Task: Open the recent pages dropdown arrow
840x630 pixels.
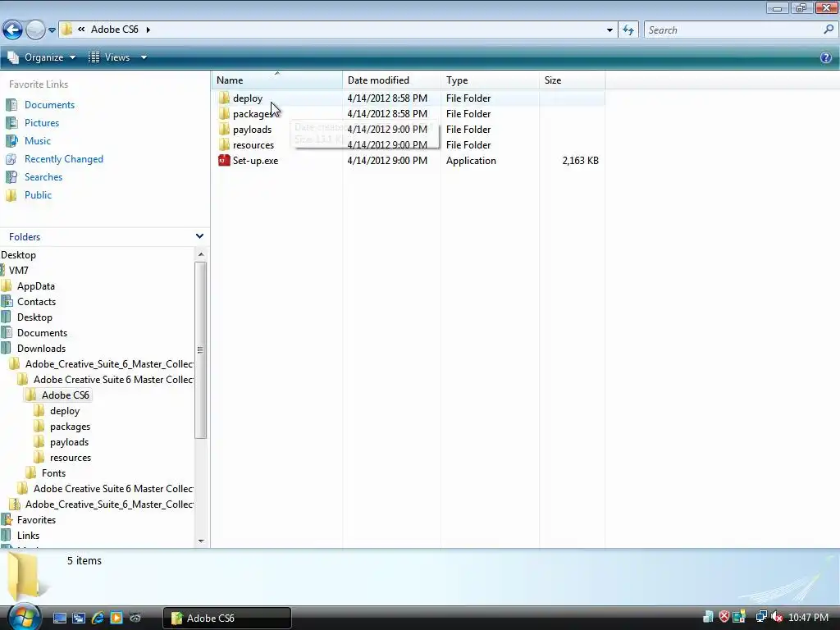Action: click(x=52, y=30)
